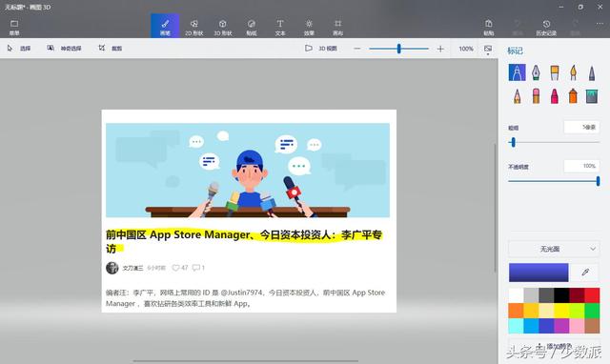The image size is (610, 364).
Task: Open the view options dropdown icon
Action: tap(488, 49)
